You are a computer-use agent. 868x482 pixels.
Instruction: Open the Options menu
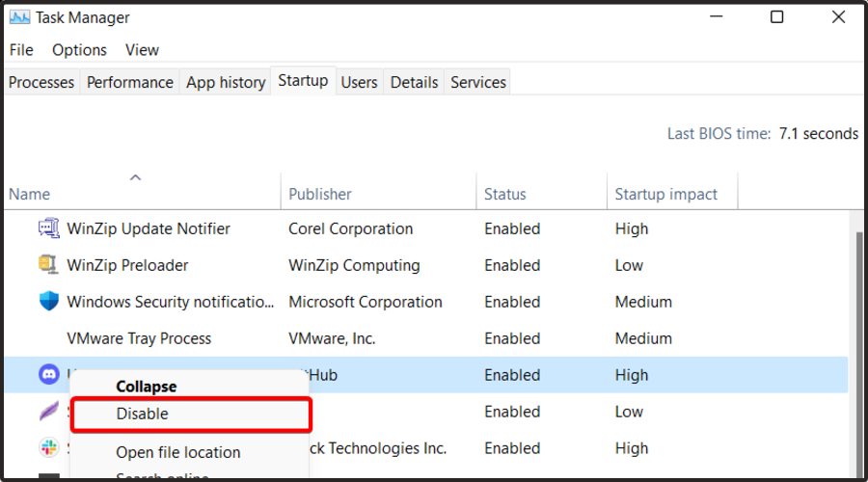point(79,50)
